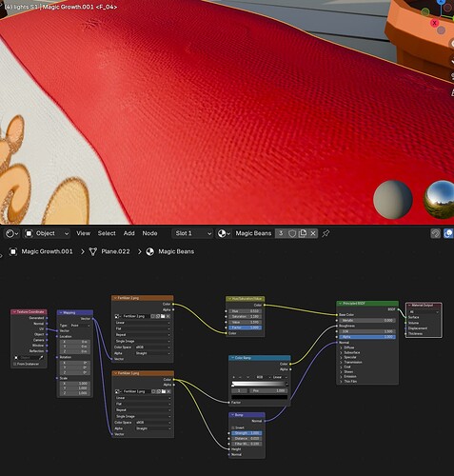
Task: Open Alpha Straight dropdown in bottom Image Texture
Action: tap(153, 428)
